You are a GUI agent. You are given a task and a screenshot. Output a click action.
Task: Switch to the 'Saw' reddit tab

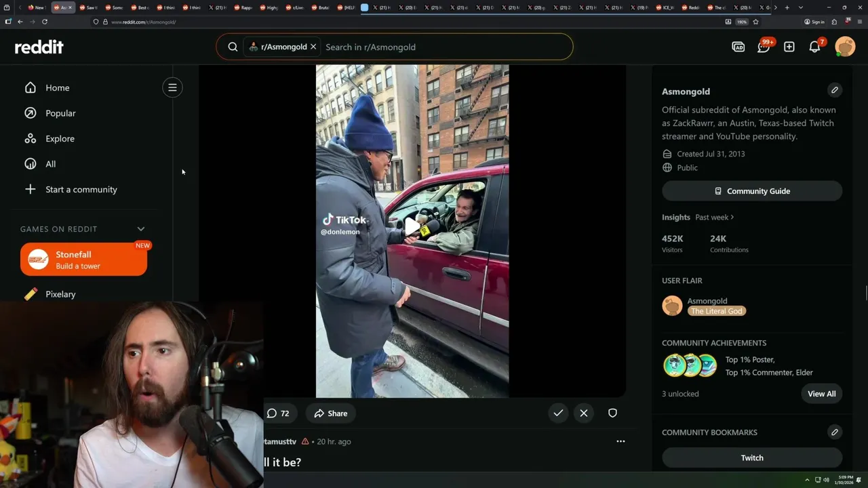(87, 7)
